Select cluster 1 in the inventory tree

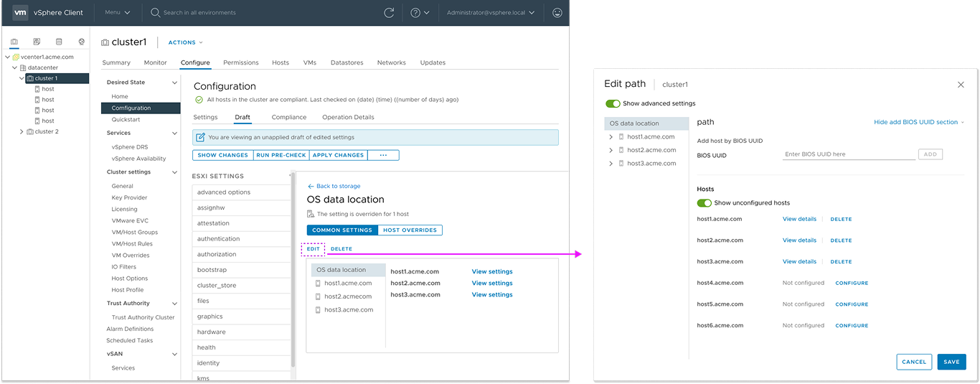[57, 78]
